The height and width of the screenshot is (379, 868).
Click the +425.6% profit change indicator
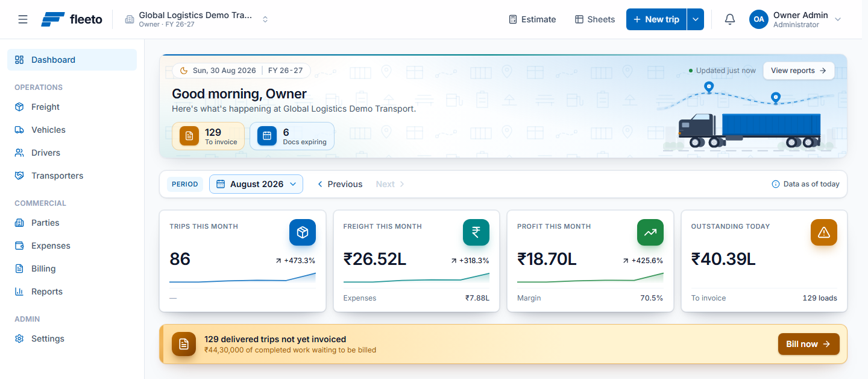(643, 261)
